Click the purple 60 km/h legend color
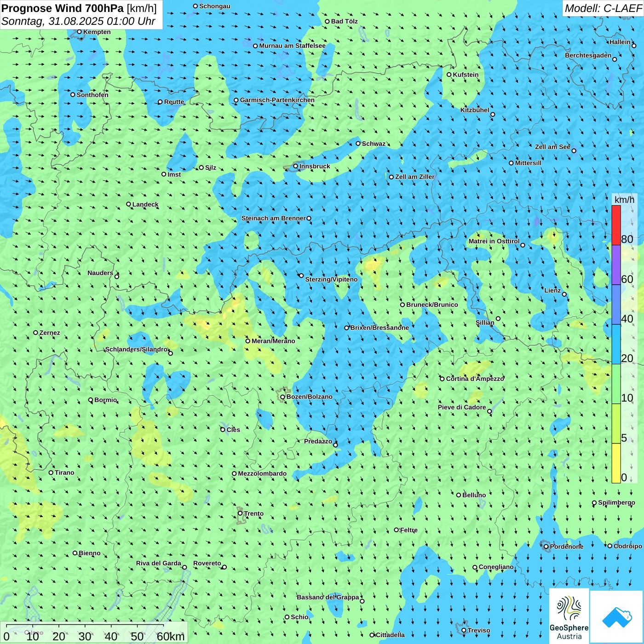The height and width of the screenshot is (644, 644). pyautogui.click(x=616, y=265)
